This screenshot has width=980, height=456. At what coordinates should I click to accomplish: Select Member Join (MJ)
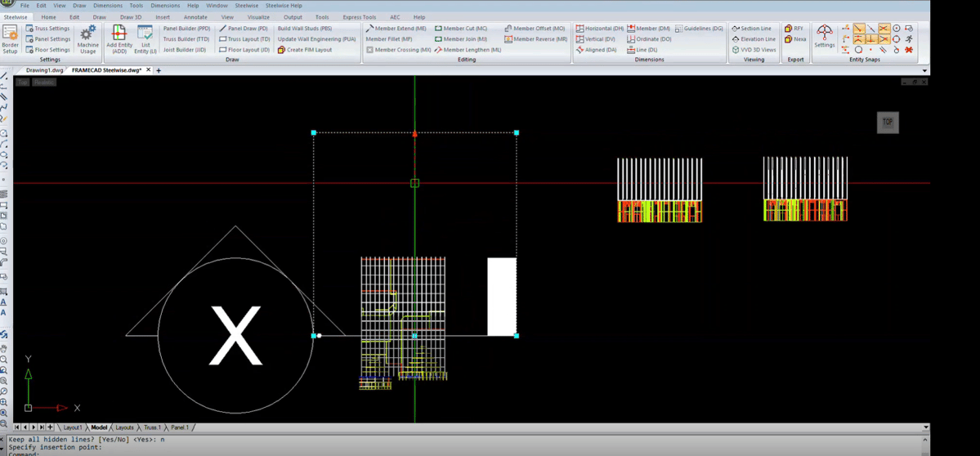point(461,38)
